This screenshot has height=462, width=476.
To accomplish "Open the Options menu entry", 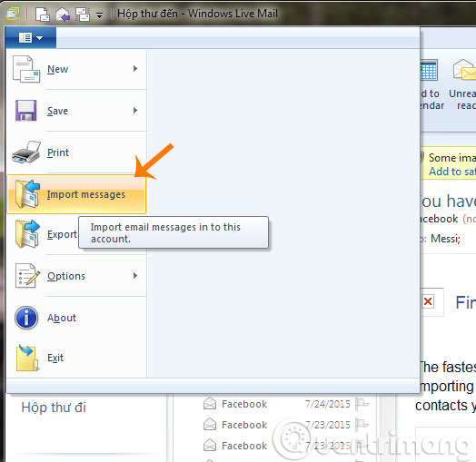I will 76,276.
